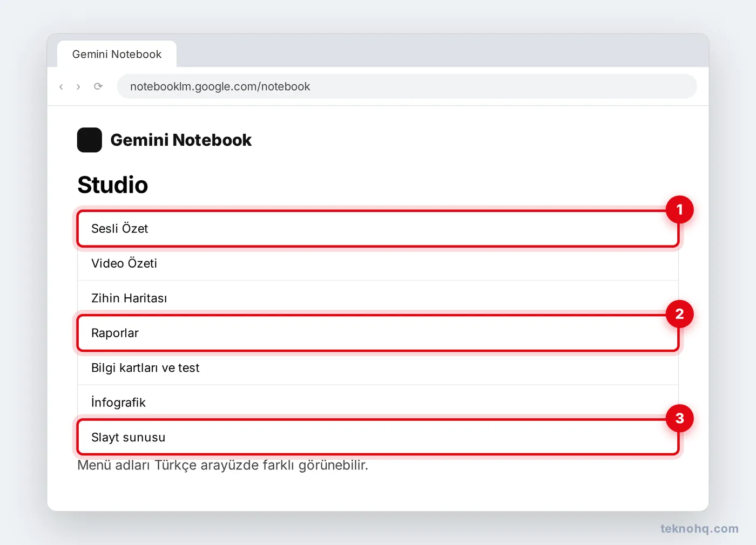
Task: Click the Gemini Notebook page title text
Action: coord(181,140)
